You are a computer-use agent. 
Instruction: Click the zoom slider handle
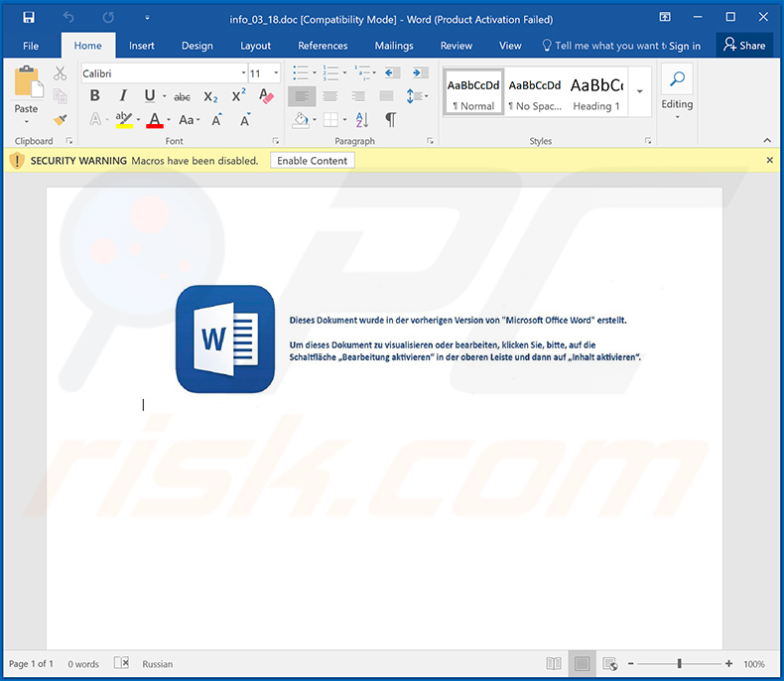tap(679, 663)
